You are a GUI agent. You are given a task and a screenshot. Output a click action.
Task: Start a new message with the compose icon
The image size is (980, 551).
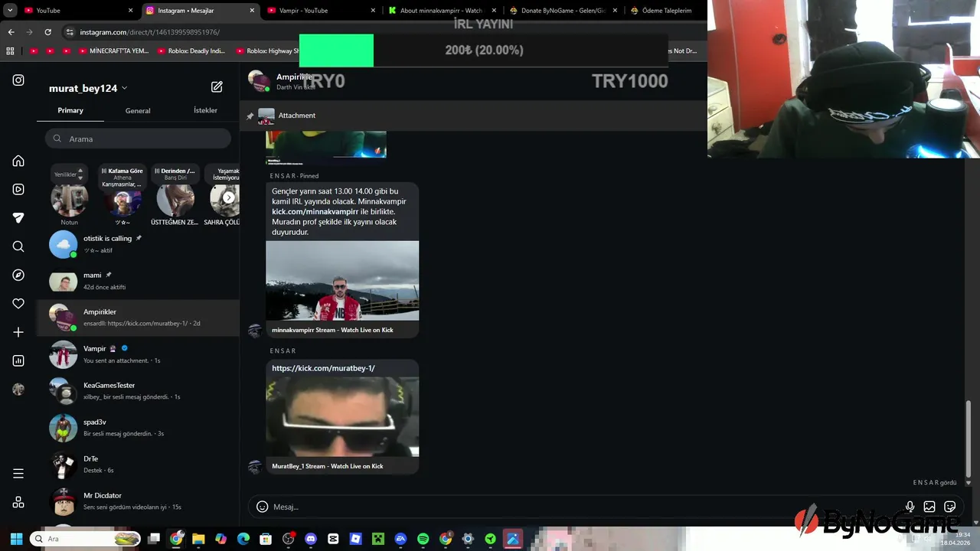coord(217,87)
